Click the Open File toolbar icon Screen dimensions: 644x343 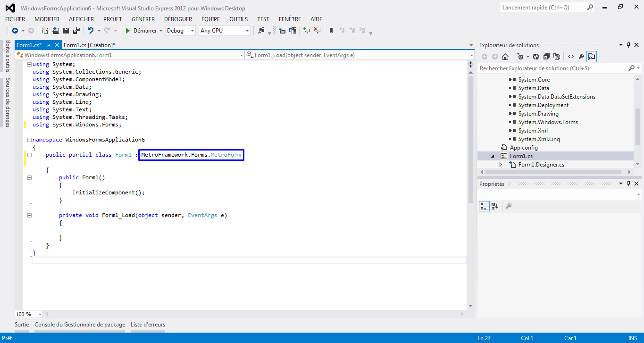point(56,31)
